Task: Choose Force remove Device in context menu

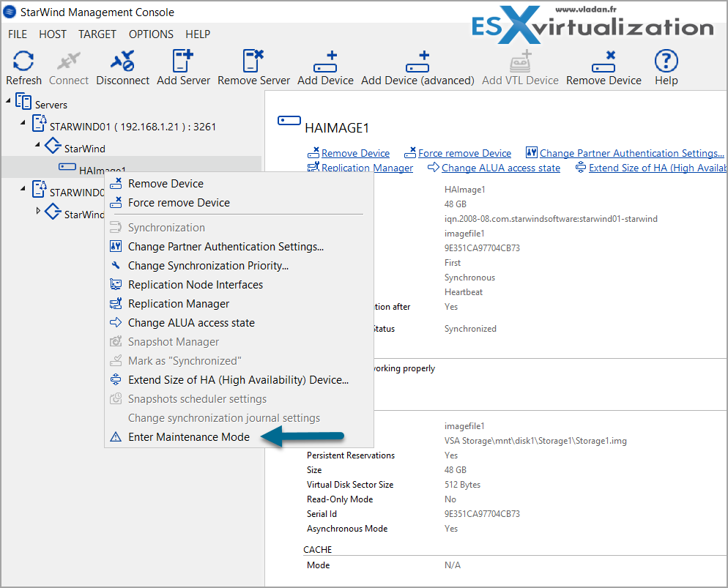Action: click(x=179, y=203)
